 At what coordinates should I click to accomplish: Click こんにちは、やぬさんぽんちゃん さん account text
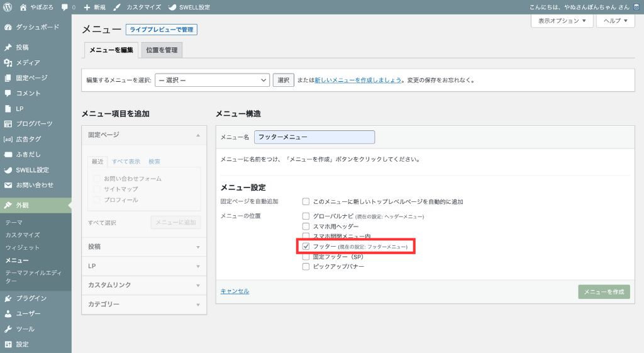pos(579,7)
